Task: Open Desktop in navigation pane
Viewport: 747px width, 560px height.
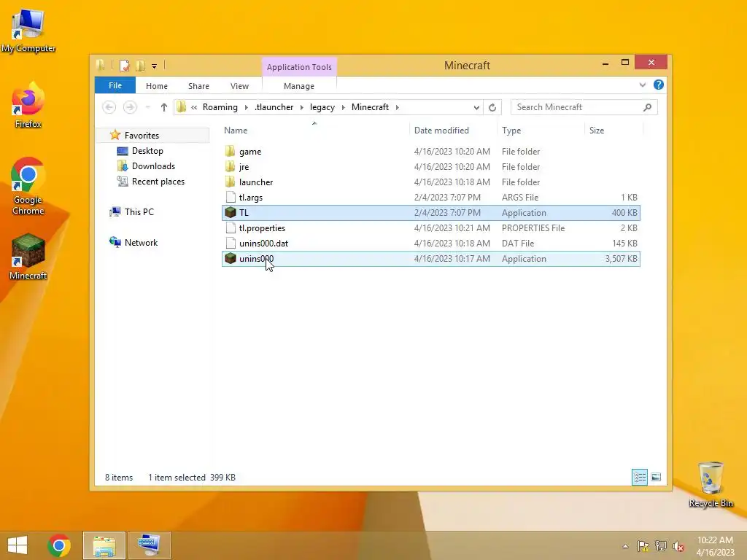Action: 147,151
